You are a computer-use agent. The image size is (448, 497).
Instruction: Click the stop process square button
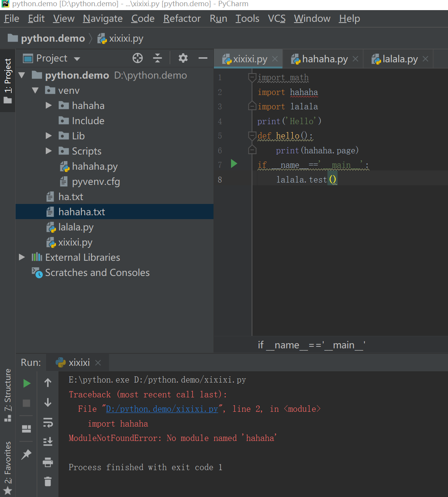(x=26, y=403)
